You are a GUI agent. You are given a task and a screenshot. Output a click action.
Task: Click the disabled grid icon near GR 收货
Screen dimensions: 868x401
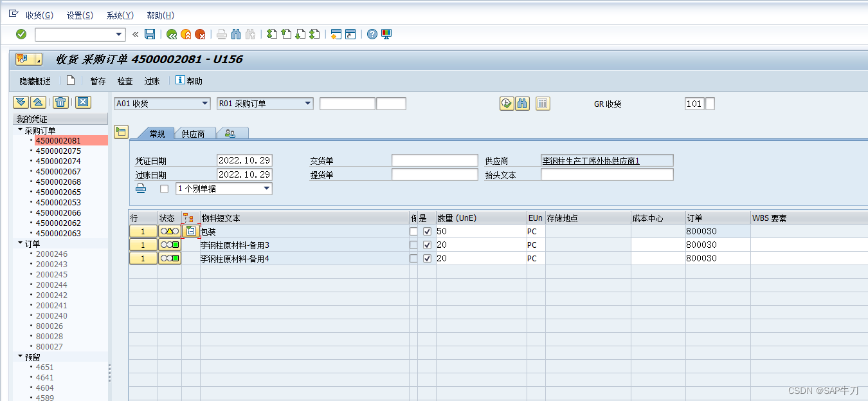(x=543, y=104)
